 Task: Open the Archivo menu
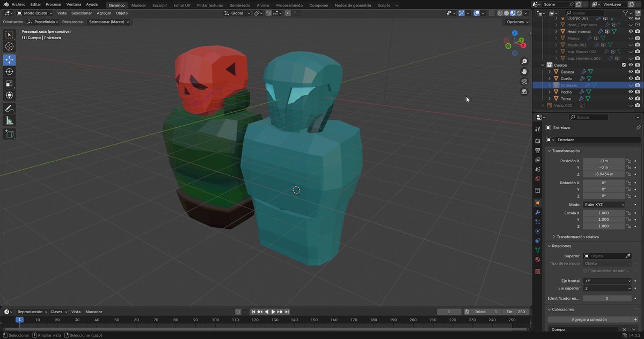click(18, 4)
